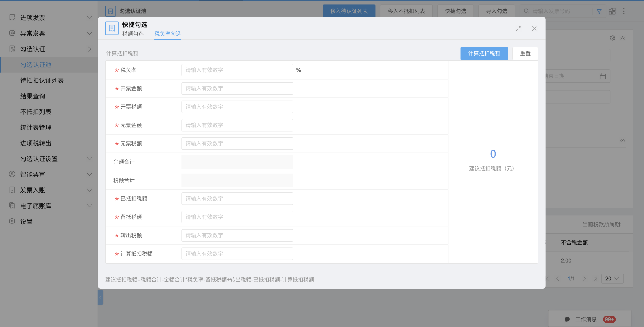Screen dimensions: 644x327
Task: Click 移入不抵扣列表 button
Action: click(x=406, y=11)
